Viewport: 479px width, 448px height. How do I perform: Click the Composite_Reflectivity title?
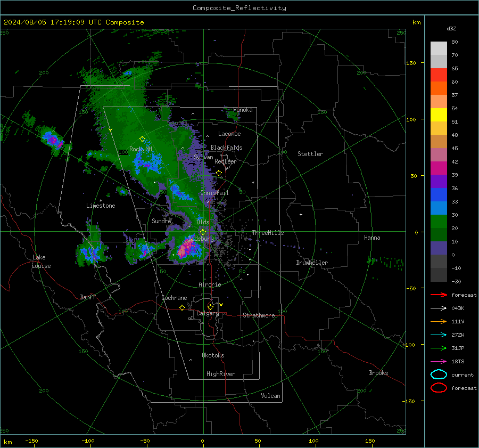239,8
